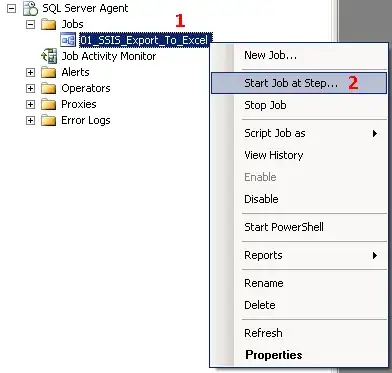The height and width of the screenshot is (373, 392).
Task: Select Refresh in the context menu
Action: point(299,333)
